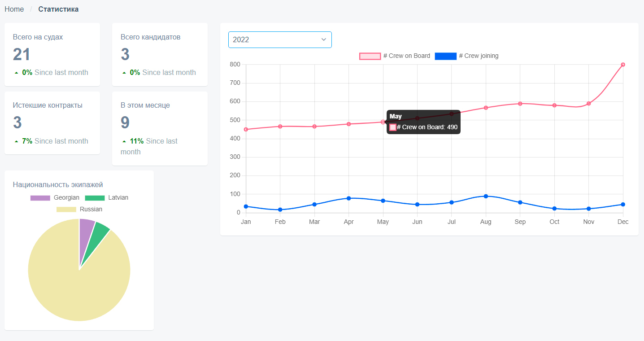The width and height of the screenshot is (644, 341).
Task: Open the Всего кандидатов card
Action: point(160,54)
